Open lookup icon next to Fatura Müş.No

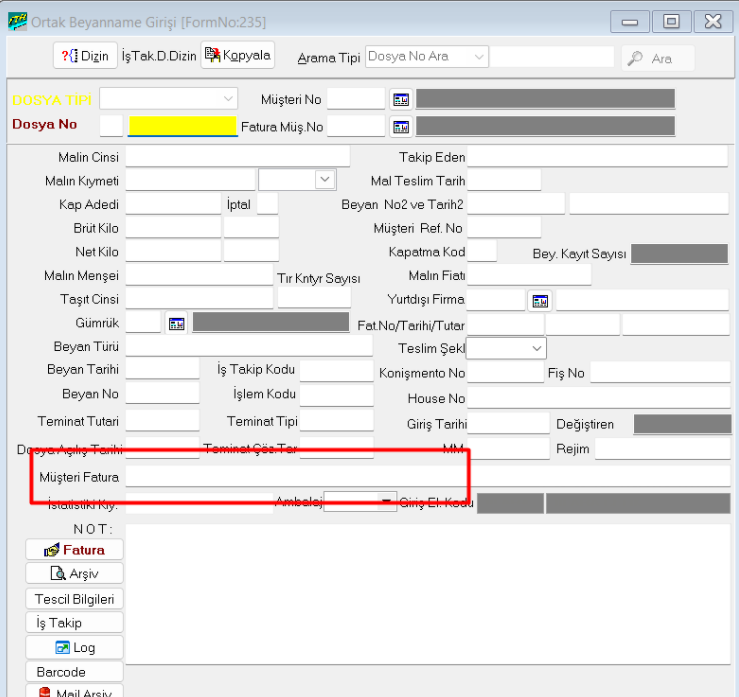[x=401, y=127]
